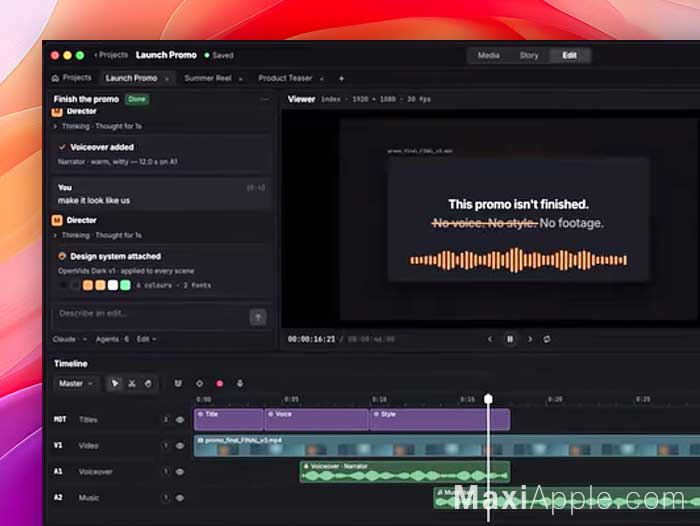Close the Product Teaser tab
Image resolution: width=700 pixels, height=526 pixels.
(x=321, y=79)
